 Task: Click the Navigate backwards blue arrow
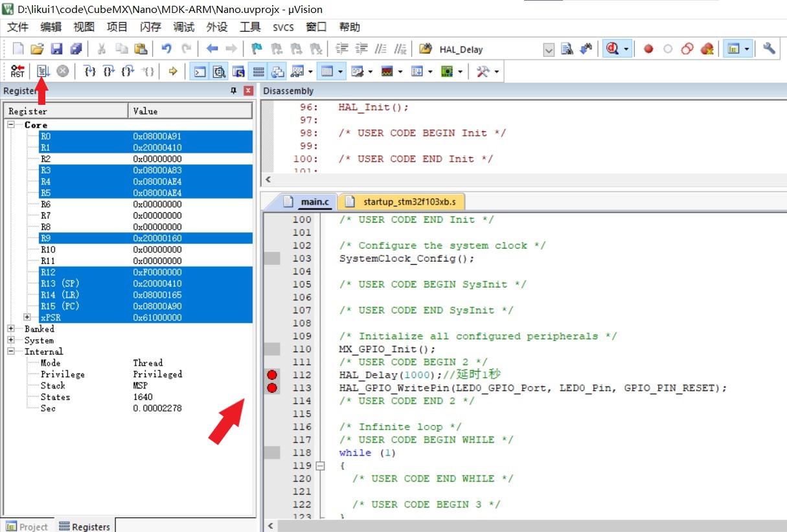click(212, 49)
